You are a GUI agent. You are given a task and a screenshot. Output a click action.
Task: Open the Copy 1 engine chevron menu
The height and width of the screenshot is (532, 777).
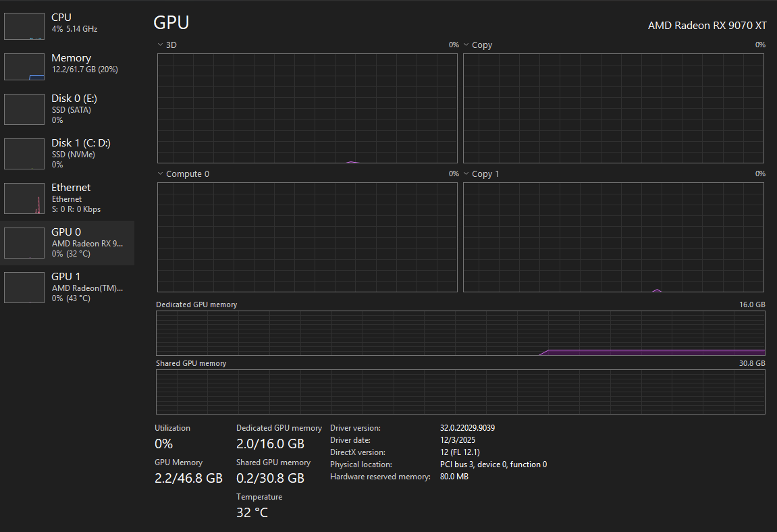(x=465, y=174)
